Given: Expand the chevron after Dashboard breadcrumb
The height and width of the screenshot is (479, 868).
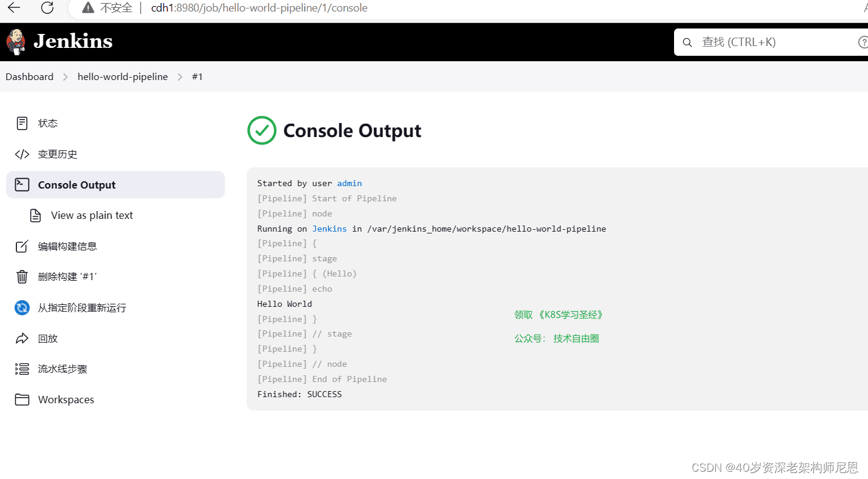Looking at the screenshot, I should click(x=65, y=76).
